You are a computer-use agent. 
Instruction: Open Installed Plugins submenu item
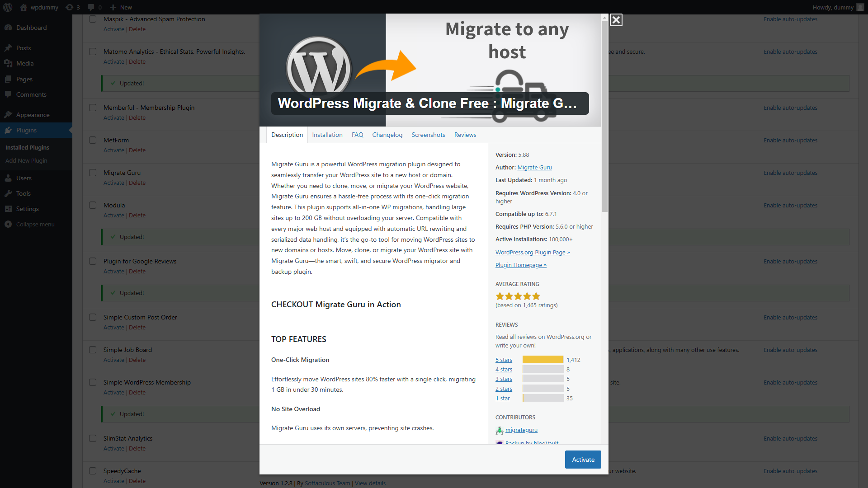tap(27, 147)
